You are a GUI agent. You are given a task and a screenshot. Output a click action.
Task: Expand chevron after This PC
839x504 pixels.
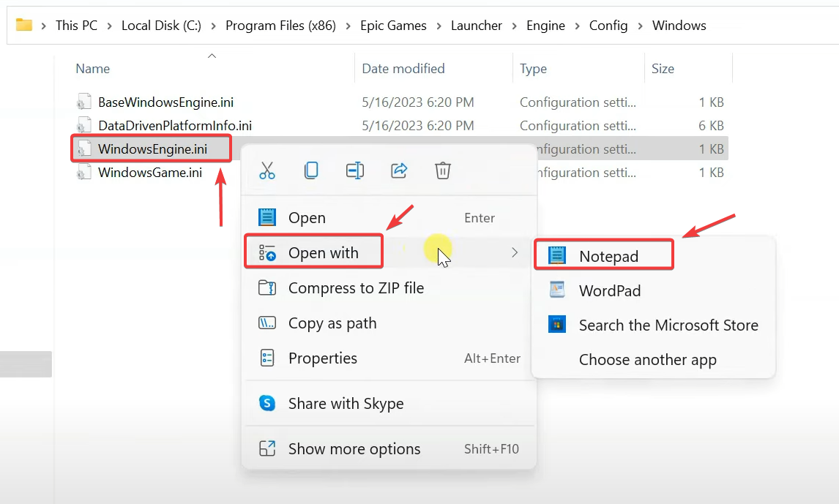(110, 26)
